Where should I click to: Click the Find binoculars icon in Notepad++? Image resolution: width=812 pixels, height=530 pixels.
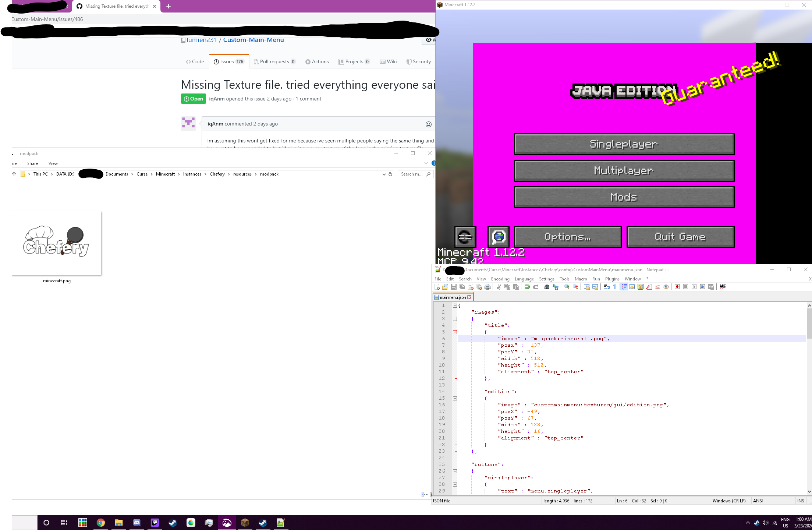click(x=547, y=287)
